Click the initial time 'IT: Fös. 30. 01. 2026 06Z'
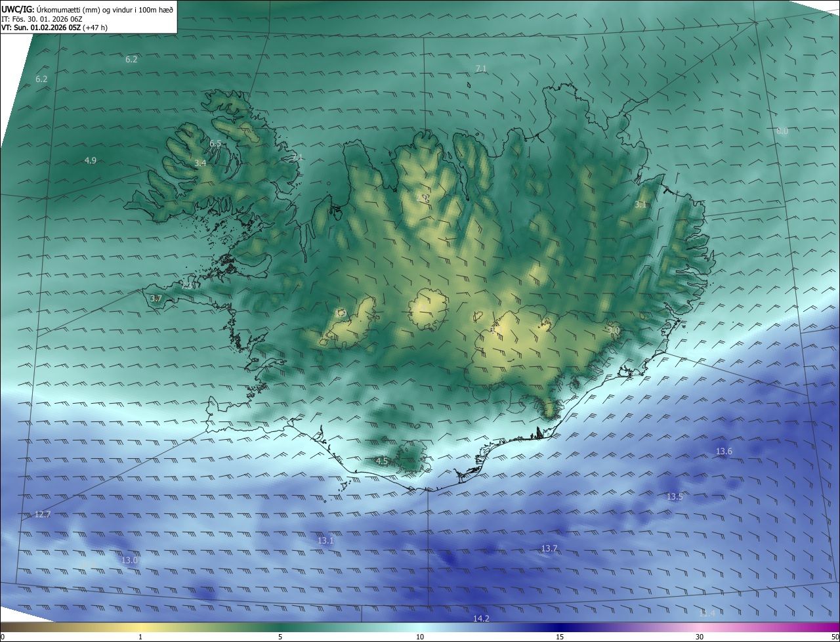The width and height of the screenshot is (840, 642). 41,18
